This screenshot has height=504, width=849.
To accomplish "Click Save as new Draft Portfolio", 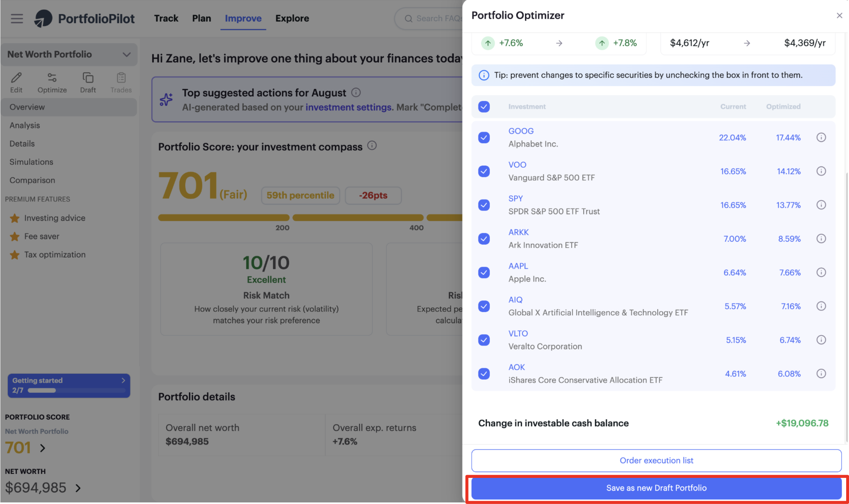I will [656, 488].
